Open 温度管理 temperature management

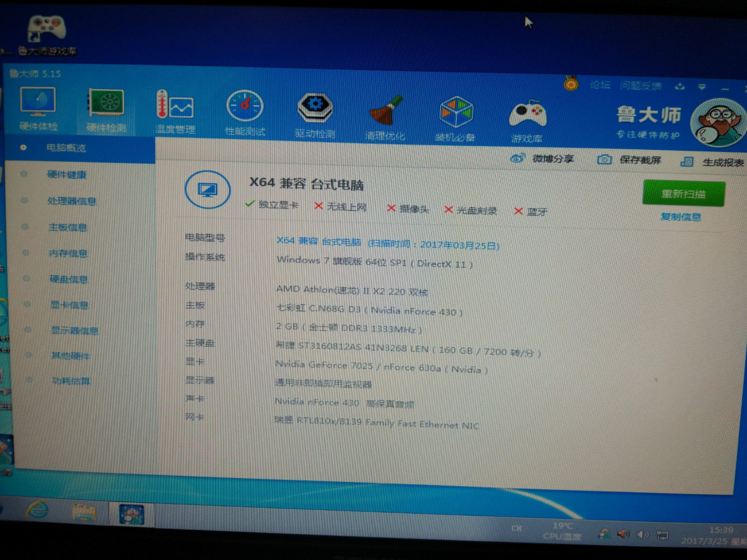tap(175, 112)
